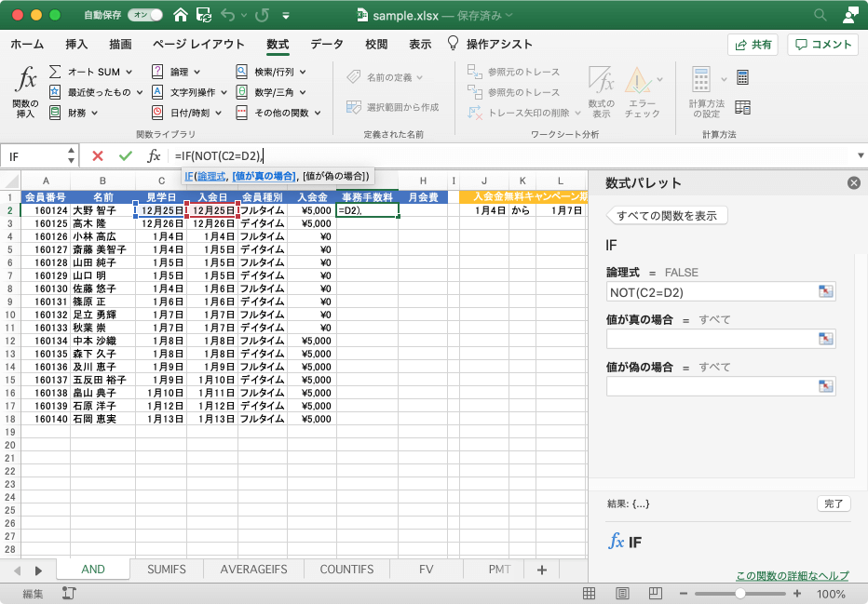Open Financial (財務) functions
This screenshot has height=604, width=868.
click(x=74, y=113)
